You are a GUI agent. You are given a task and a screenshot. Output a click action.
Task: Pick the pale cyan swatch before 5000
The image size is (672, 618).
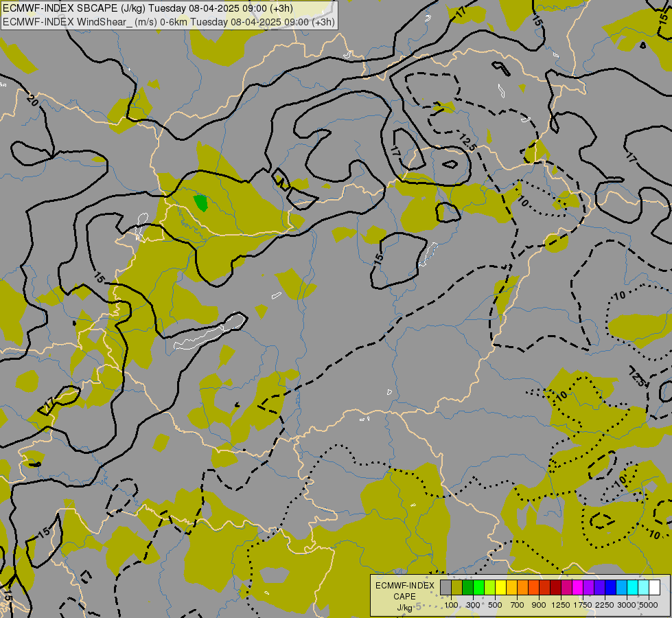643,588
